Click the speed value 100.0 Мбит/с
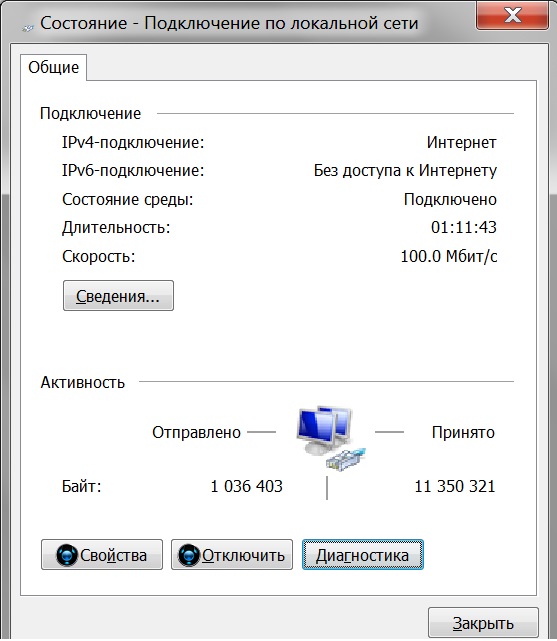This screenshot has width=557, height=641. click(x=449, y=256)
